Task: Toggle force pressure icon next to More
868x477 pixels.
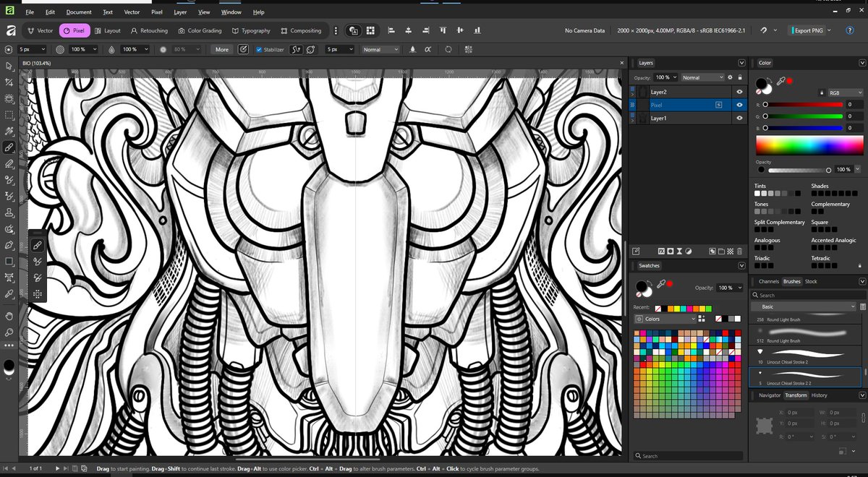Action: pyautogui.click(x=242, y=49)
